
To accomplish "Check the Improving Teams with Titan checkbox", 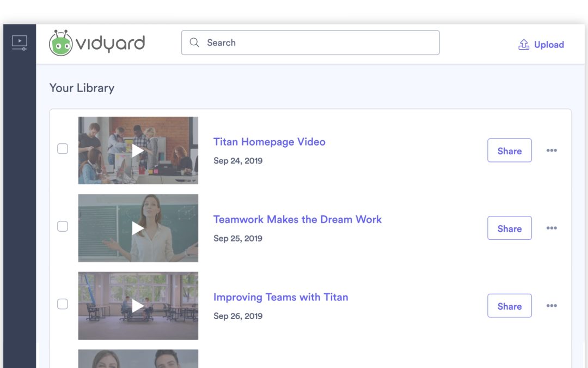I will [x=63, y=304].
